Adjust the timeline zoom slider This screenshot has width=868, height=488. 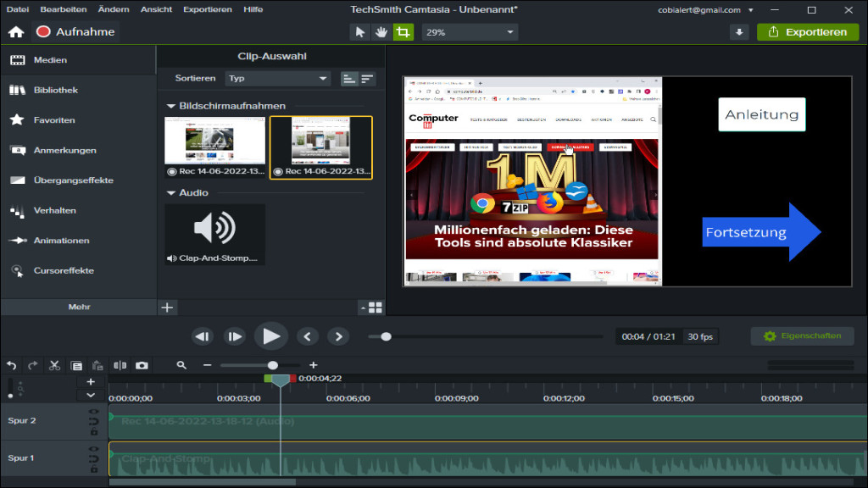271,365
